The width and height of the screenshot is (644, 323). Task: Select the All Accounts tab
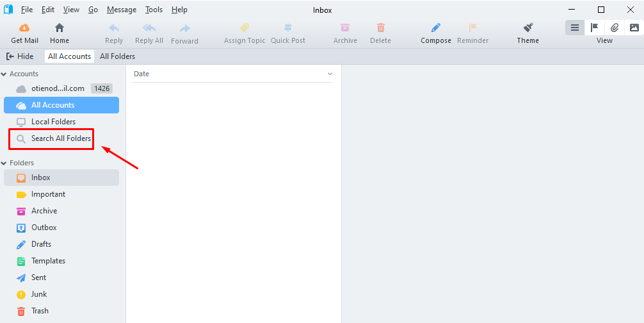tap(69, 56)
